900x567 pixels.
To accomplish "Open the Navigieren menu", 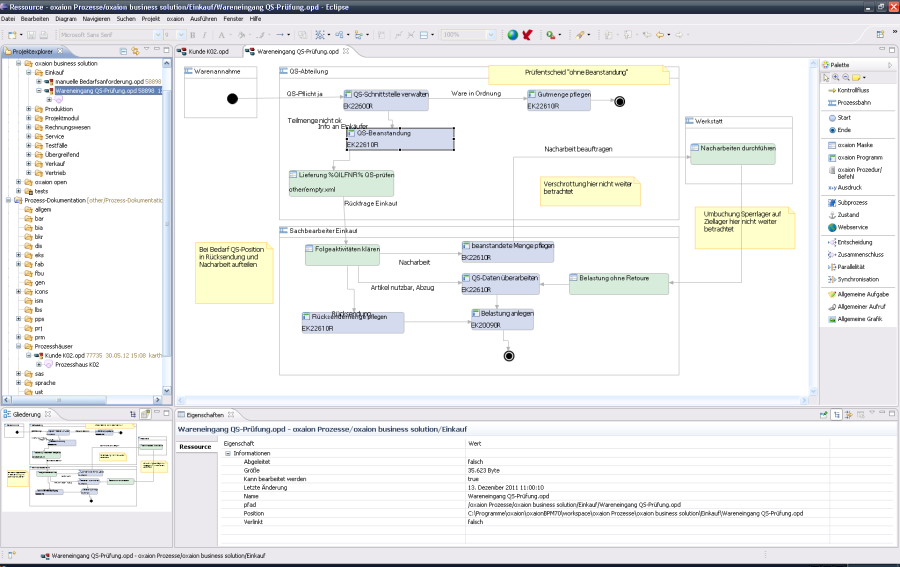I will coord(96,19).
